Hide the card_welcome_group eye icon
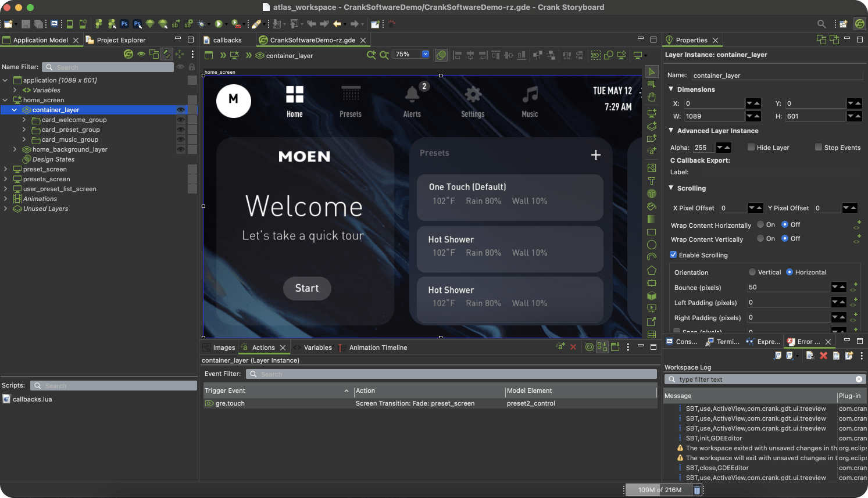 [181, 120]
